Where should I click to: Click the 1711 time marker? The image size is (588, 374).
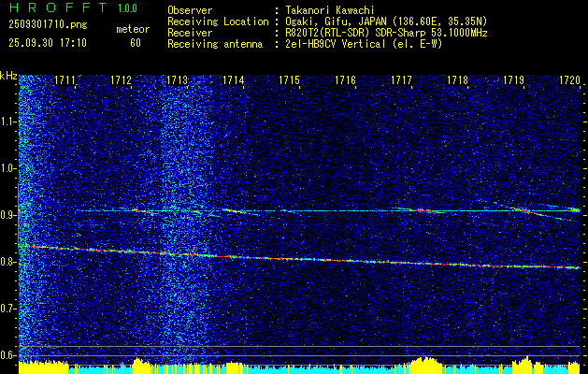pos(65,80)
